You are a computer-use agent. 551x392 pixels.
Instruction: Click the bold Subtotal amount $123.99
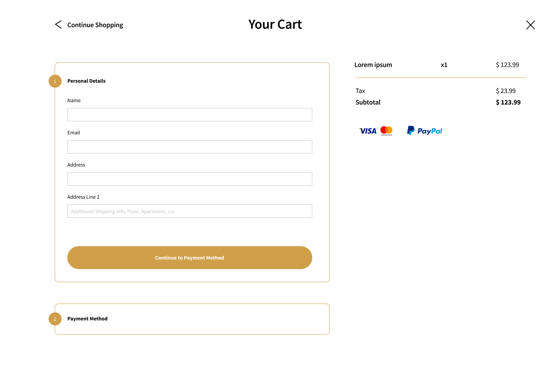click(508, 102)
